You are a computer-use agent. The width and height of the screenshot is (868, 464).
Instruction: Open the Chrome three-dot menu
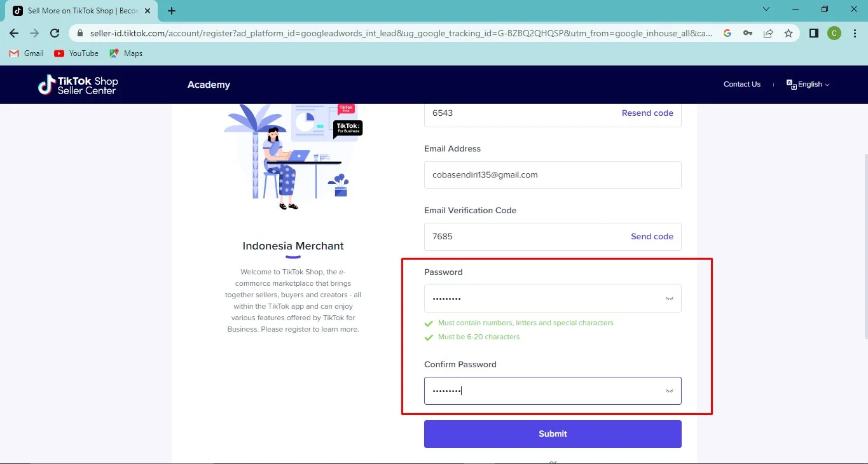coord(854,33)
